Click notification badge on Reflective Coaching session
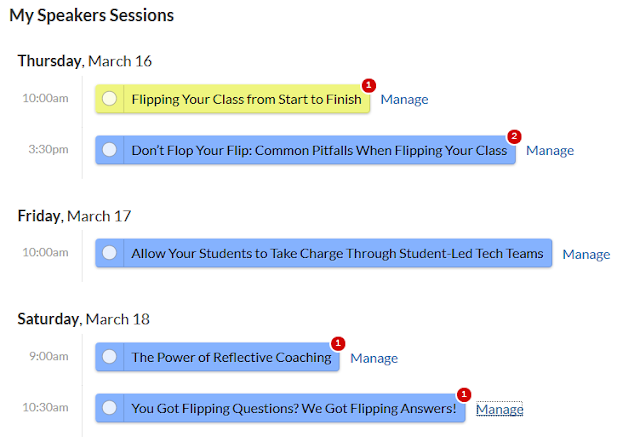640x448 pixels. pos(338,343)
